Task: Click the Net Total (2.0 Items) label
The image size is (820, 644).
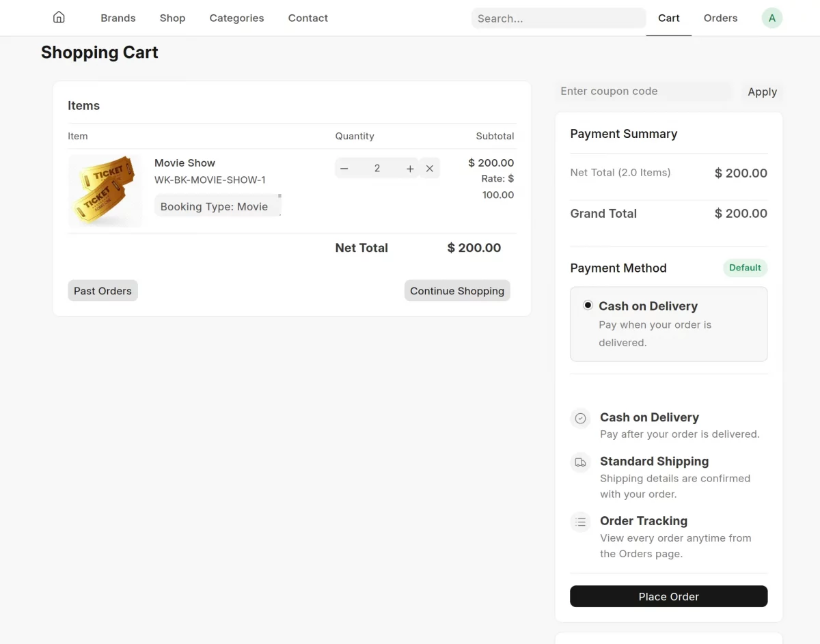Action: pyautogui.click(x=620, y=172)
